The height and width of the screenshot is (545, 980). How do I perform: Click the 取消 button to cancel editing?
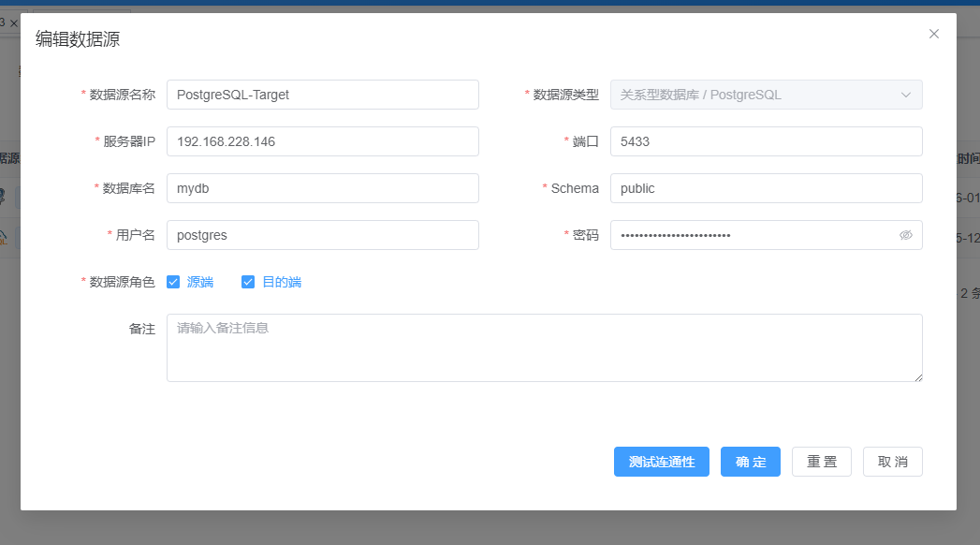click(892, 462)
